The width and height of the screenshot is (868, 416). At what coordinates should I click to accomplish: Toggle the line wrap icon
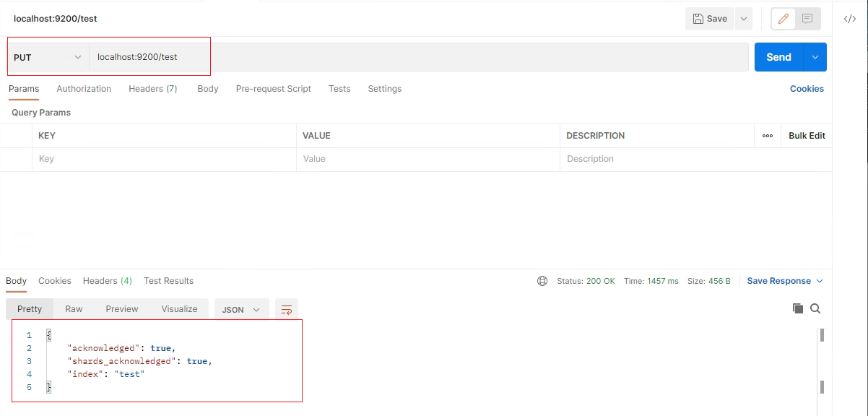[x=287, y=309]
